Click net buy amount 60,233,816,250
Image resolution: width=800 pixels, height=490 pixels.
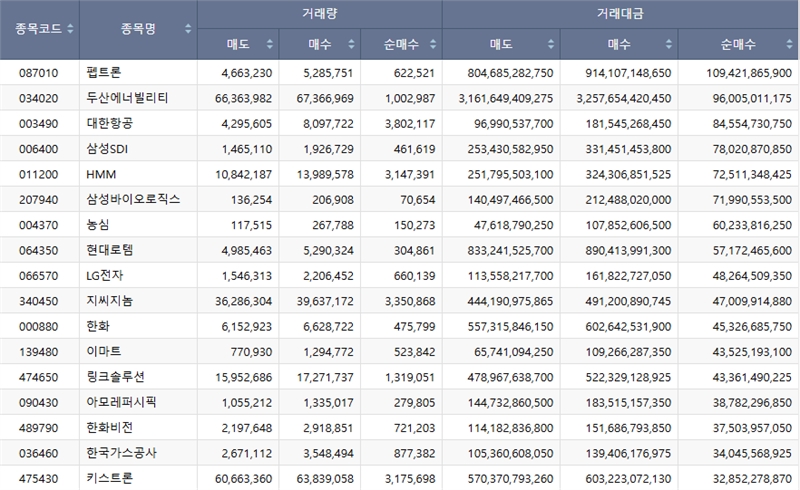click(x=752, y=225)
